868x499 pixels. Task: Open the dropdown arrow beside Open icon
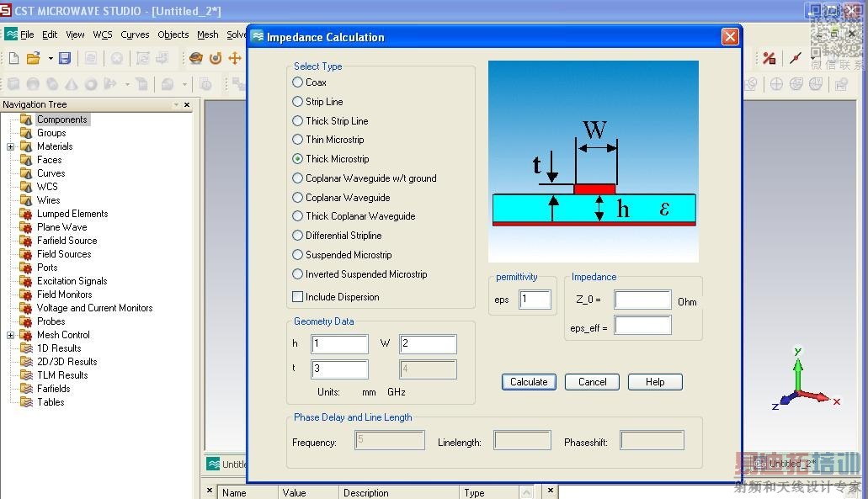[51, 57]
